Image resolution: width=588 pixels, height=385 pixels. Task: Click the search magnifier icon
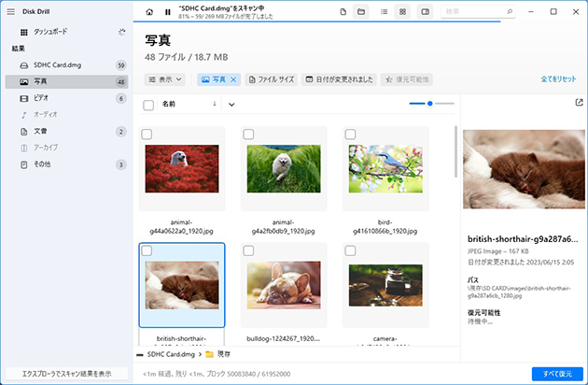(510, 11)
